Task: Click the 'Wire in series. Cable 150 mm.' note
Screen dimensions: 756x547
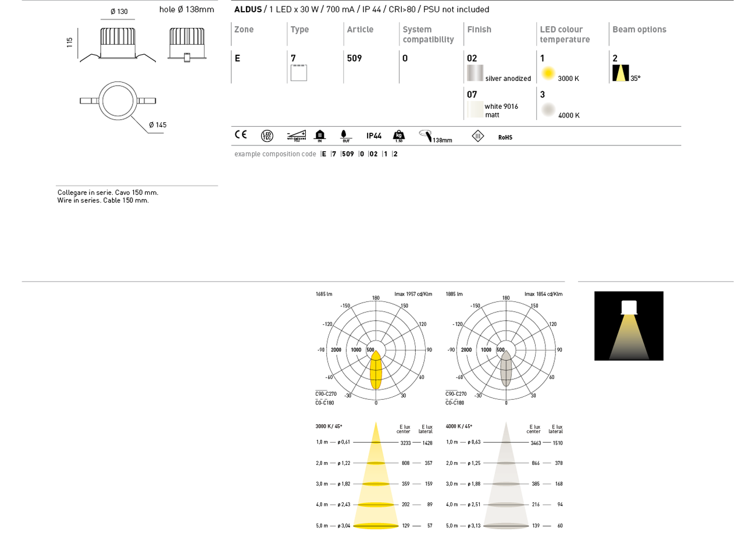Action: coord(103,200)
